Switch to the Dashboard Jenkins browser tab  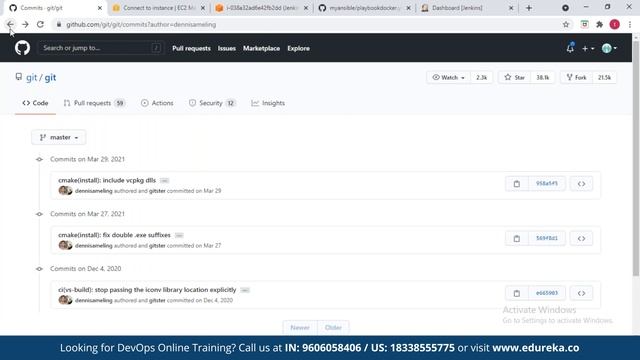click(x=467, y=8)
